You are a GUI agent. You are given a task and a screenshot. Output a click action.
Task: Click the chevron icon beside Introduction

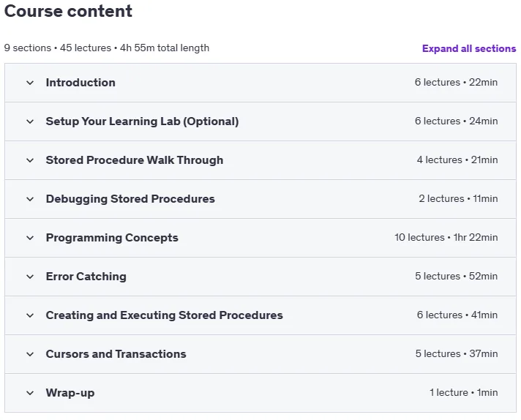coord(30,83)
